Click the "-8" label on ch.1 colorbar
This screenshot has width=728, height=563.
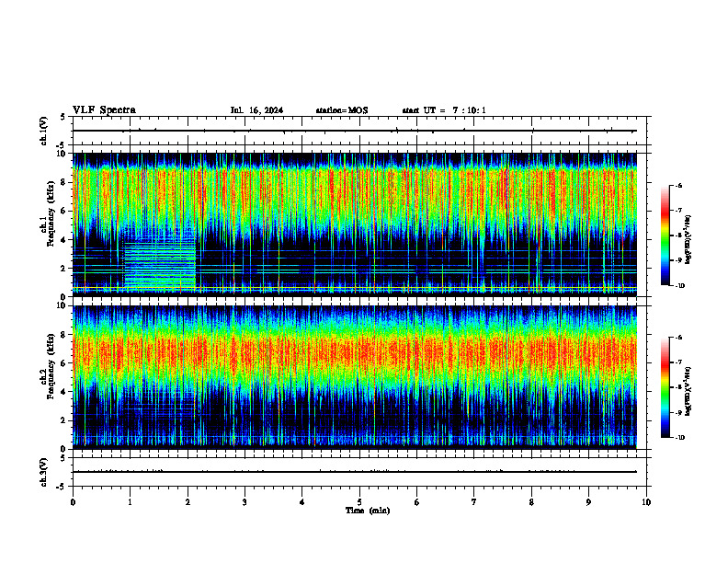678,236
